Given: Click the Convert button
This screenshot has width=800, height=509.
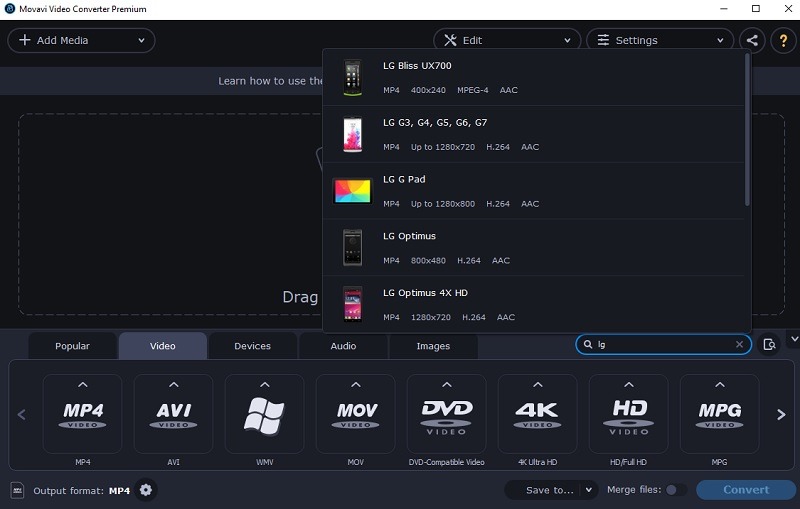Looking at the screenshot, I should pos(746,490).
